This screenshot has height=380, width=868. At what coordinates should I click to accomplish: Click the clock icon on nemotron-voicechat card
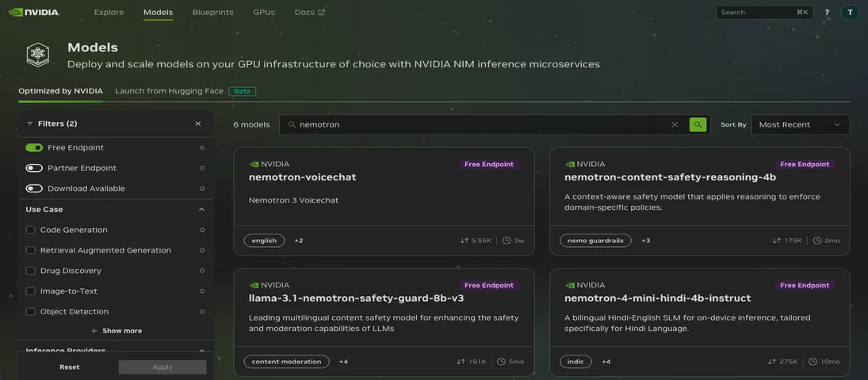pyautogui.click(x=507, y=241)
